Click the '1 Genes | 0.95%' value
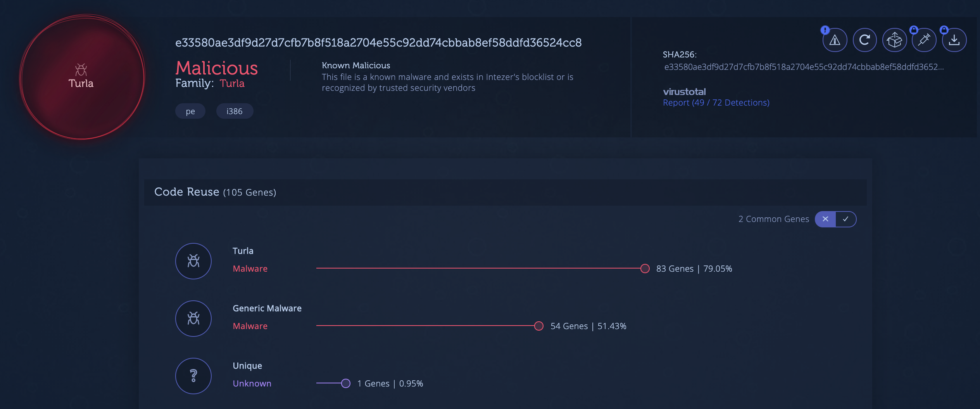Viewport: 980px width, 409px height. tap(390, 384)
